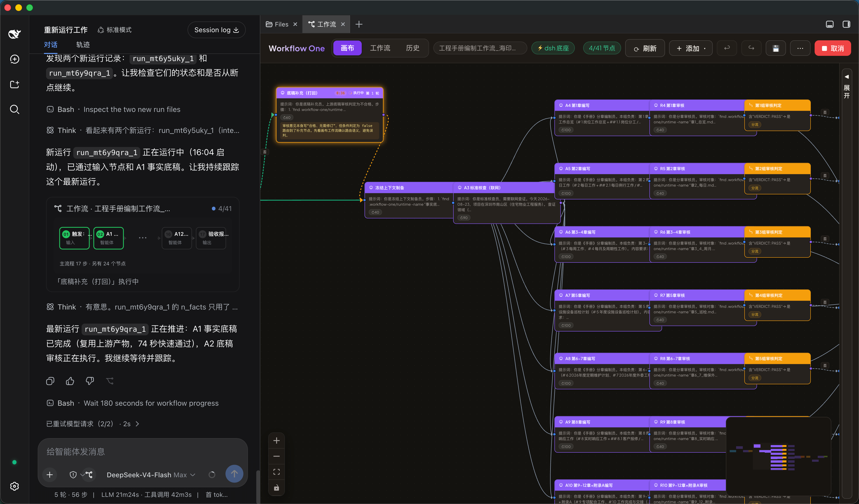Screen dimensions: 859x504
Task: Select the A4 第1章编写 node
Action: click(602, 118)
